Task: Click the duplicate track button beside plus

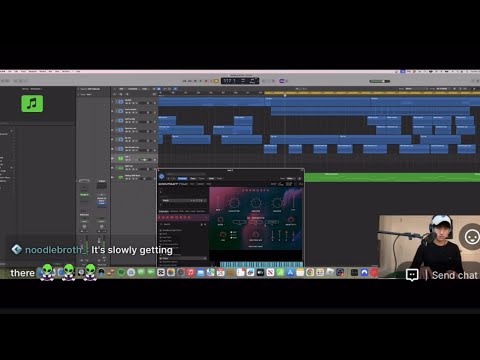Action: click(x=120, y=94)
